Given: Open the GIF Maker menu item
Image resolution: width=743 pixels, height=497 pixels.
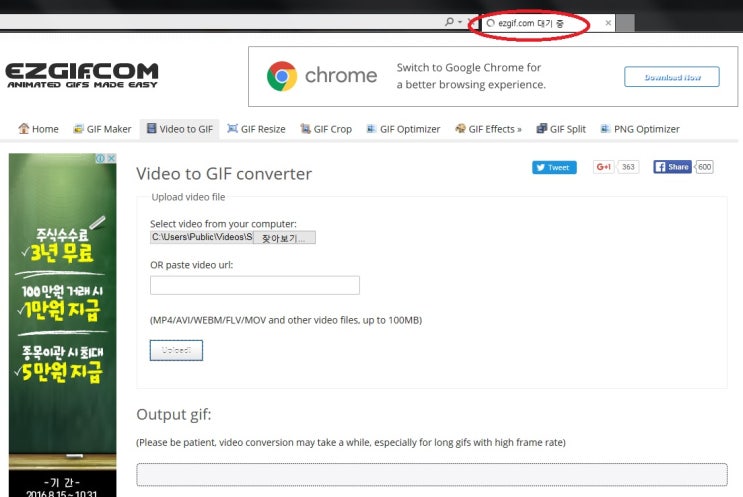Looking at the screenshot, I should [x=102, y=129].
